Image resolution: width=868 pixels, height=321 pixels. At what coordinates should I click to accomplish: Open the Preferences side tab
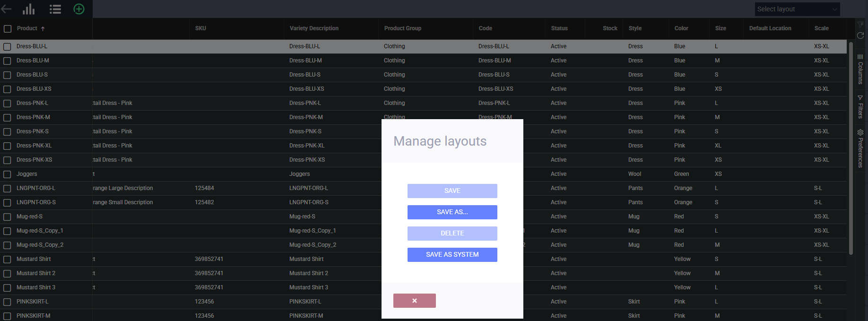point(860,148)
